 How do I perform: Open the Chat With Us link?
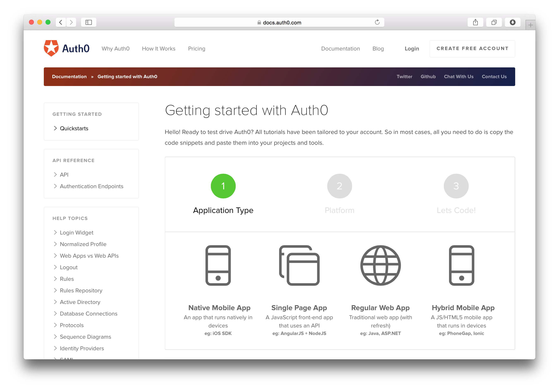pos(459,77)
